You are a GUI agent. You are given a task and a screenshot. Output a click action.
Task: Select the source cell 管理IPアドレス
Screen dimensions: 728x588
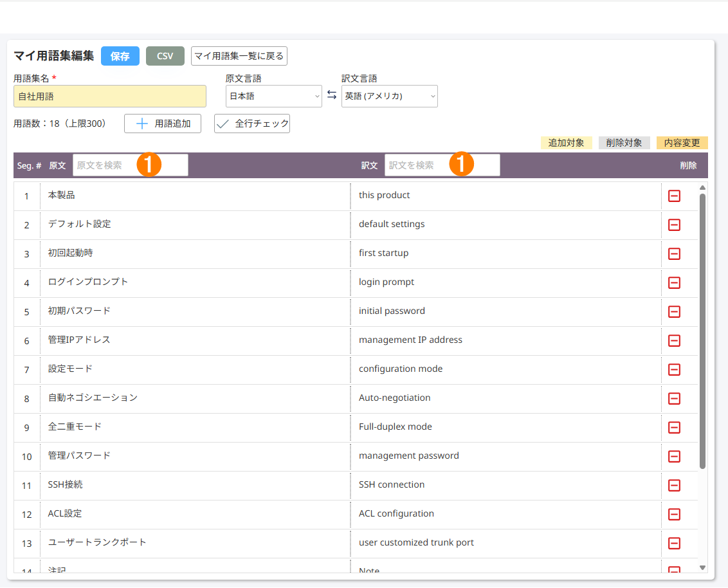(196, 340)
